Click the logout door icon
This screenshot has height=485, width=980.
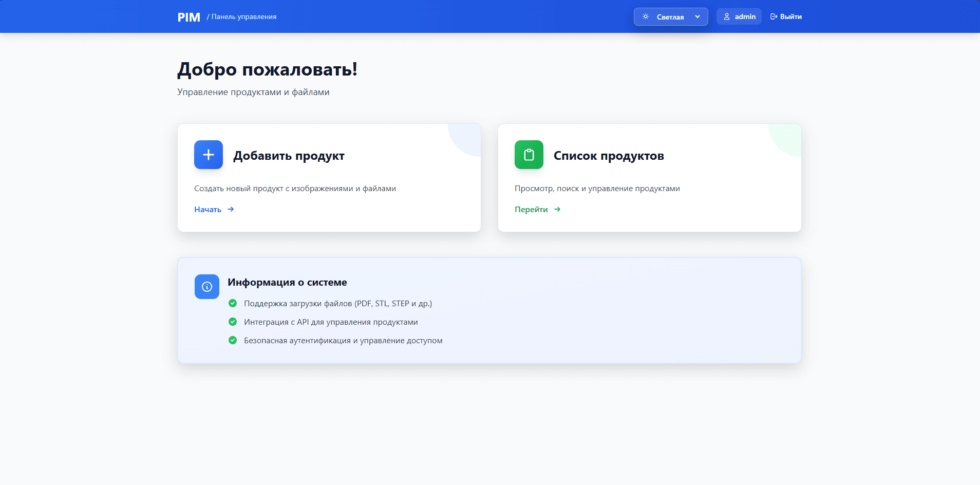[774, 16]
